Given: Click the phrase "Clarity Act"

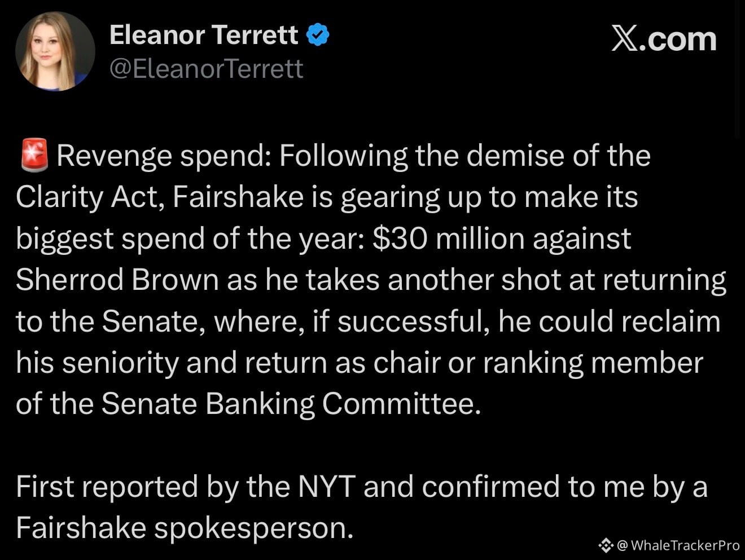Looking at the screenshot, I should pyautogui.click(x=90, y=198).
